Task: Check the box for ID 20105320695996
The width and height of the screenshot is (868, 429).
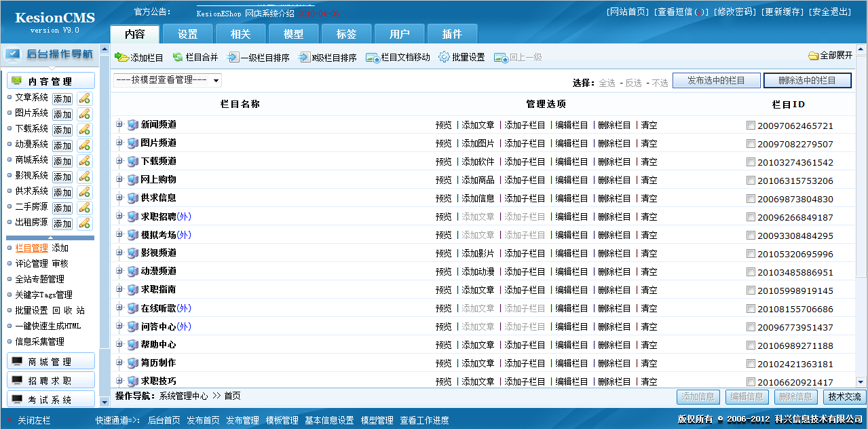Action: tap(751, 254)
